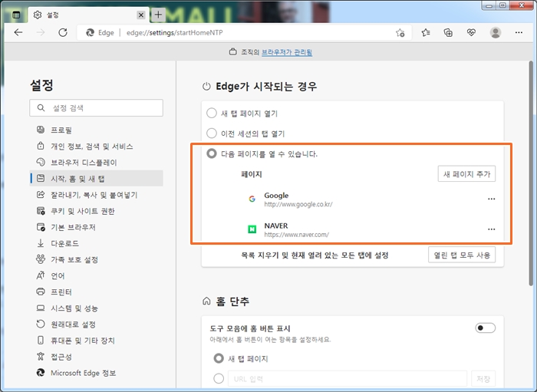Click 새 페이지 추가 button
The image size is (537, 392).
click(466, 174)
